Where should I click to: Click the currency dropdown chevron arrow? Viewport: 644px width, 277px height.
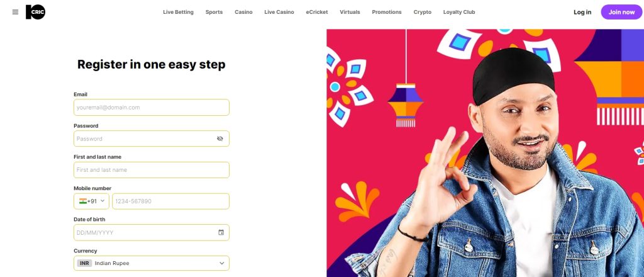pyautogui.click(x=222, y=263)
